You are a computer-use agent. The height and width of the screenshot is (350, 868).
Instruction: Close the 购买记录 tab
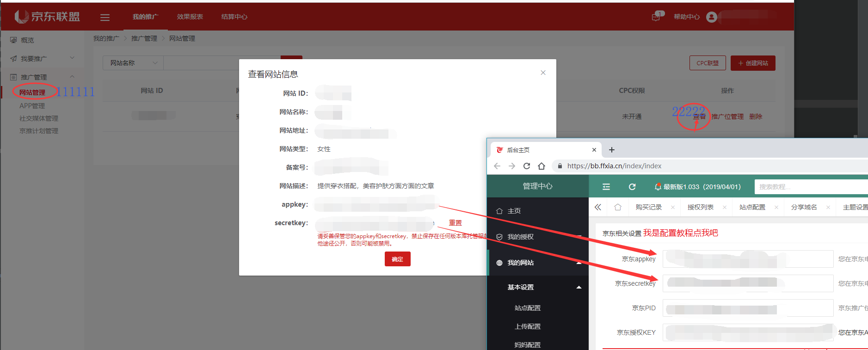(x=673, y=207)
